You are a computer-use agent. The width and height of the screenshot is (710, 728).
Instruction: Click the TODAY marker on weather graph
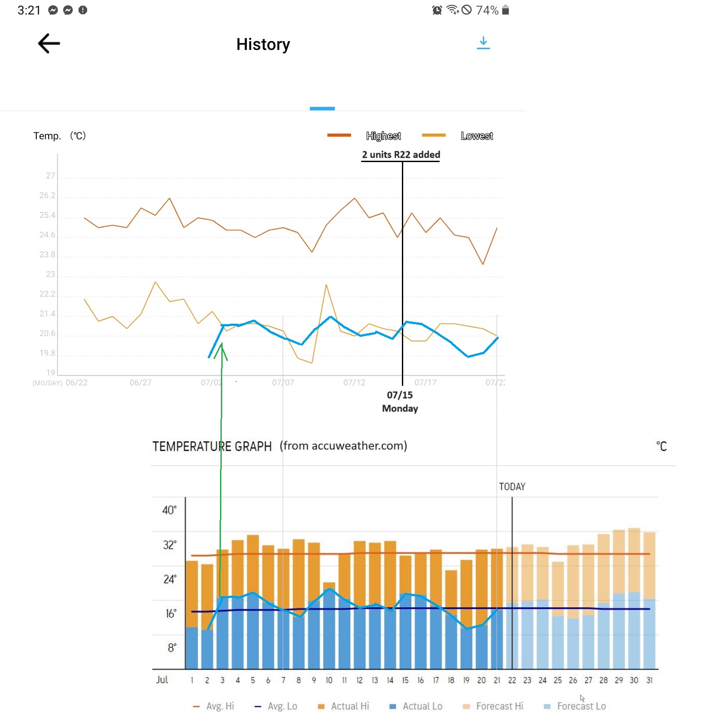[x=512, y=487]
